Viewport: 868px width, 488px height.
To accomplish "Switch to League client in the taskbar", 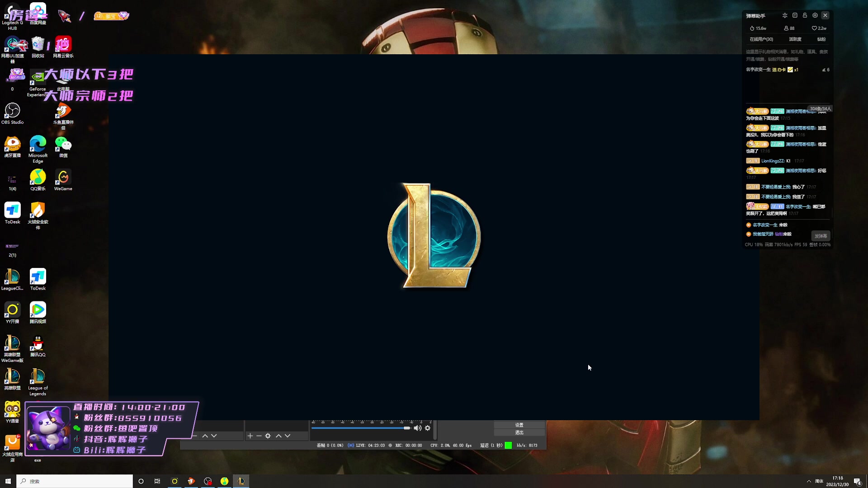I will click(241, 481).
